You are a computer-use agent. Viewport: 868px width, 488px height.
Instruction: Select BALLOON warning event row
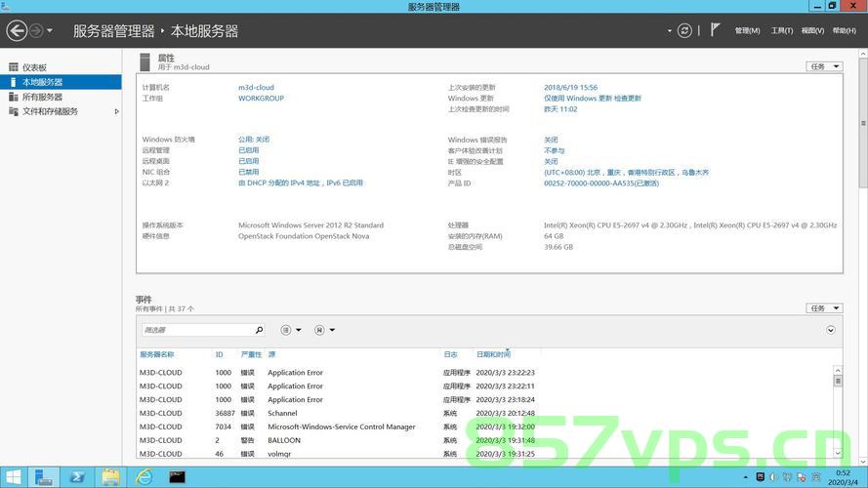tap(484, 440)
